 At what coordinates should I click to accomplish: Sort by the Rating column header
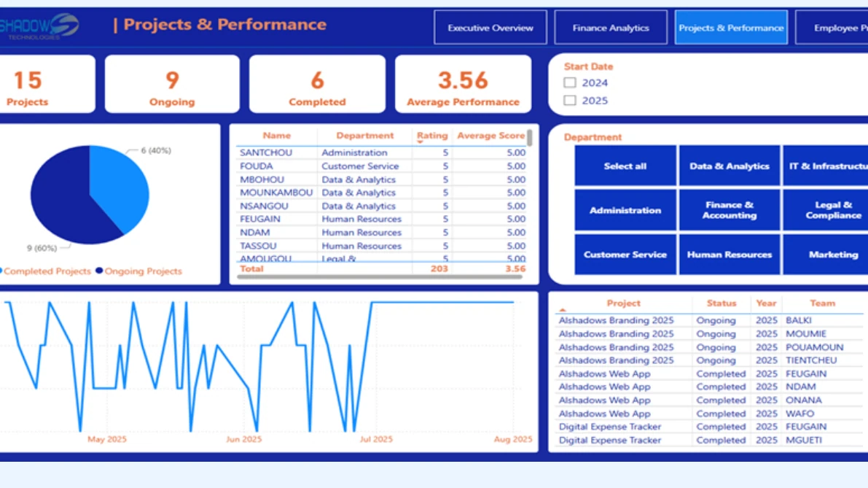click(x=431, y=136)
